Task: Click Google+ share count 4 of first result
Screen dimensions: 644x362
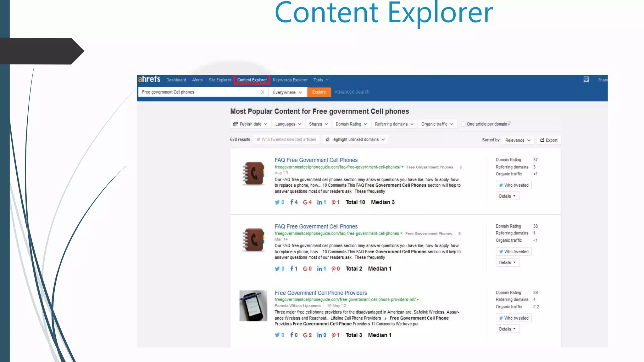Action: point(307,202)
